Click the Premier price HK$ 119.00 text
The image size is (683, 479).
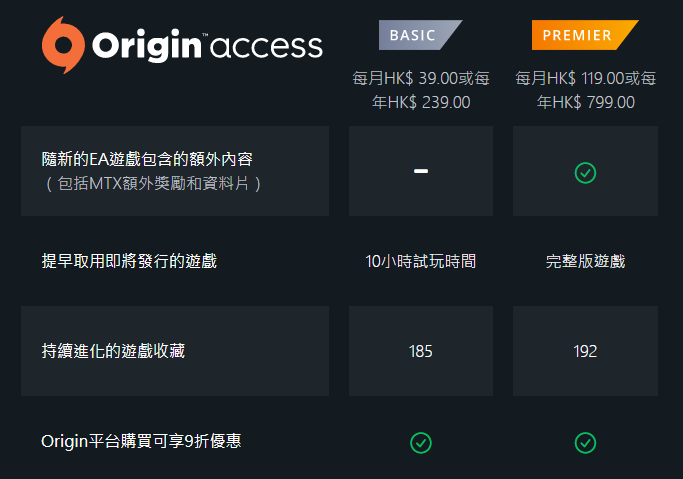pyautogui.click(x=585, y=78)
